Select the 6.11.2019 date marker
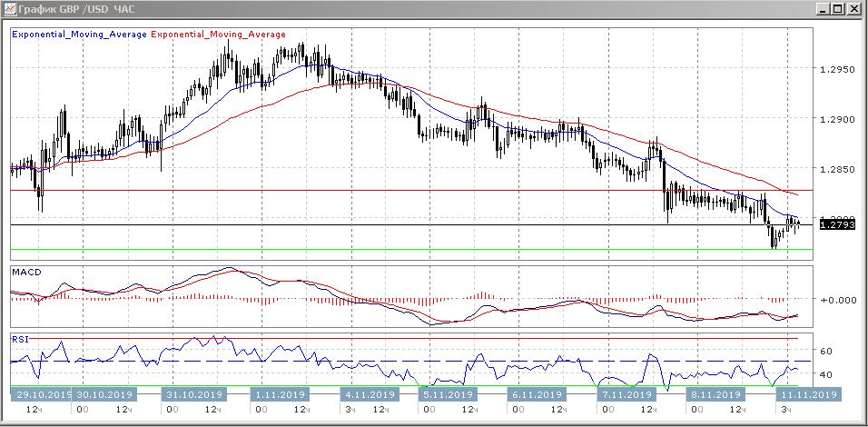 pos(537,395)
